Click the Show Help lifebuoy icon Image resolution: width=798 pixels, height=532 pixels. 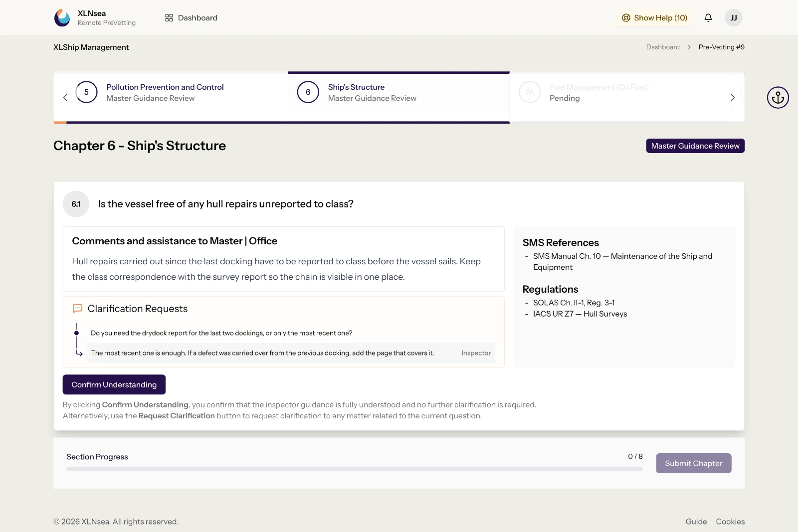[626, 18]
